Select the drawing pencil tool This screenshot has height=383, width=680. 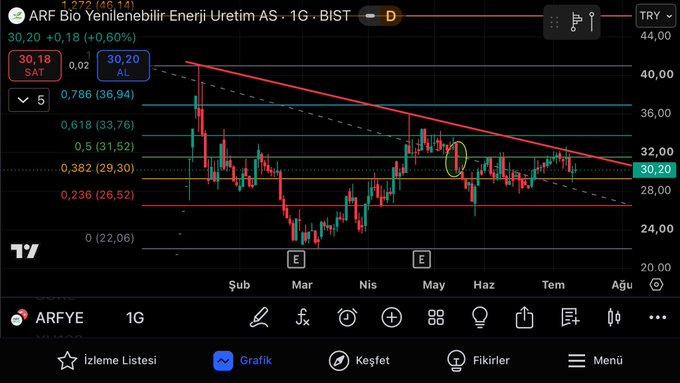[x=259, y=318]
